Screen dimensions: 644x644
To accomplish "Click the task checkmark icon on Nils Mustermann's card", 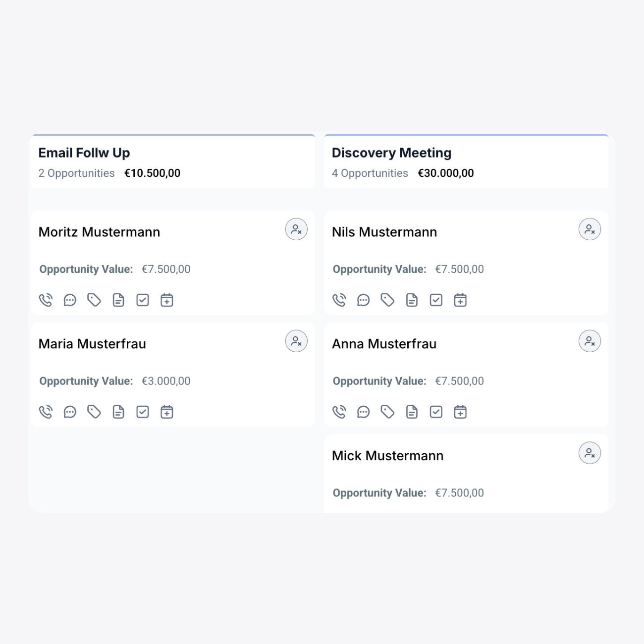I will click(436, 300).
